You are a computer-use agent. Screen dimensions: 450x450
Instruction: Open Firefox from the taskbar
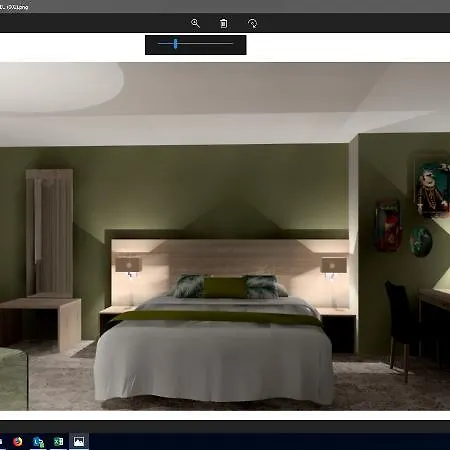click(18, 442)
